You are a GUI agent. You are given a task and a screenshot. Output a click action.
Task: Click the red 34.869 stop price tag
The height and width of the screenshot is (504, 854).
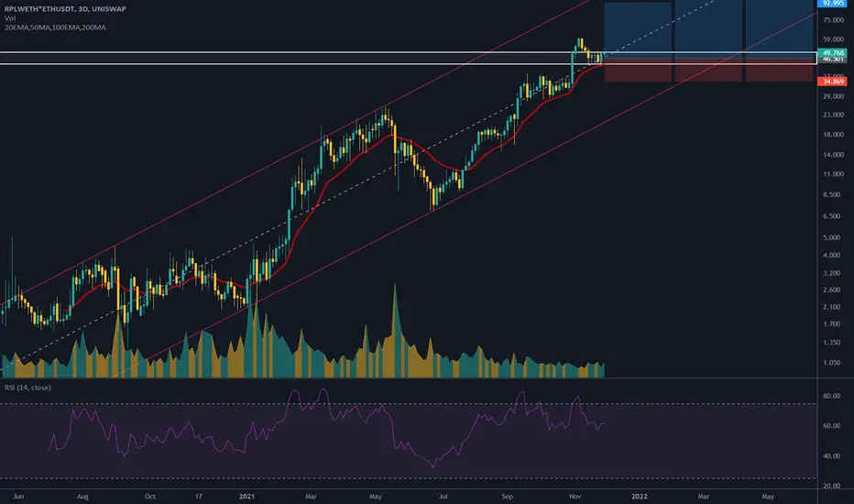832,82
